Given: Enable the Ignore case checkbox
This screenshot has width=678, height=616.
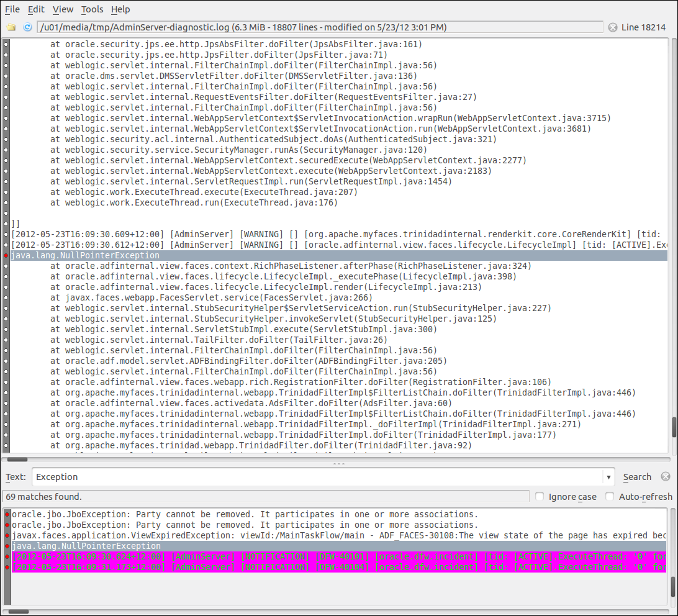Looking at the screenshot, I should [x=539, y=497].
